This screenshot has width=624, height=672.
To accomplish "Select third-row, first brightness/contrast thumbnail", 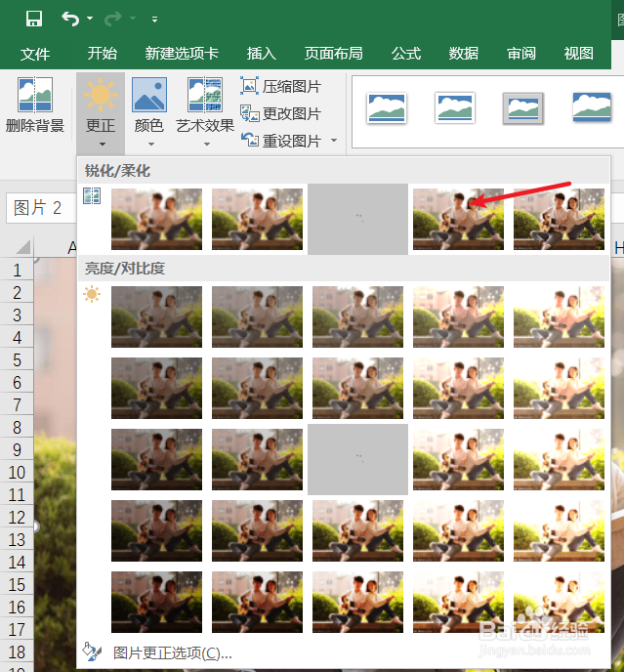I will tap(156, 459).
